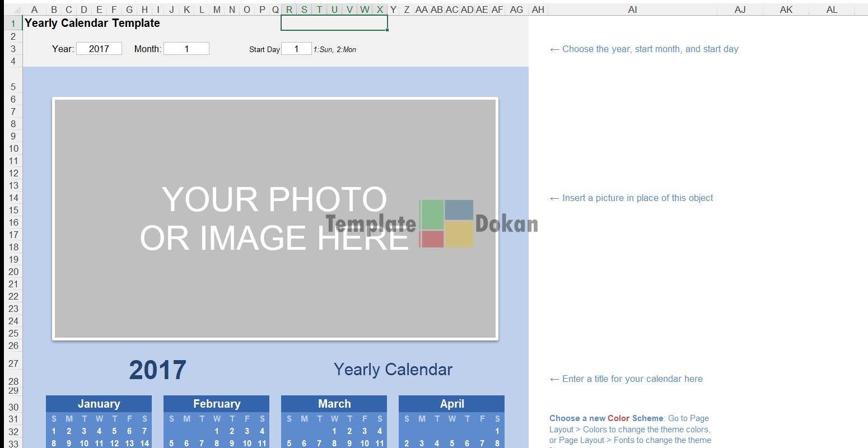Select the March month header
The width and height of the screenshot is (868, 448).
click(x=334, y=404)
